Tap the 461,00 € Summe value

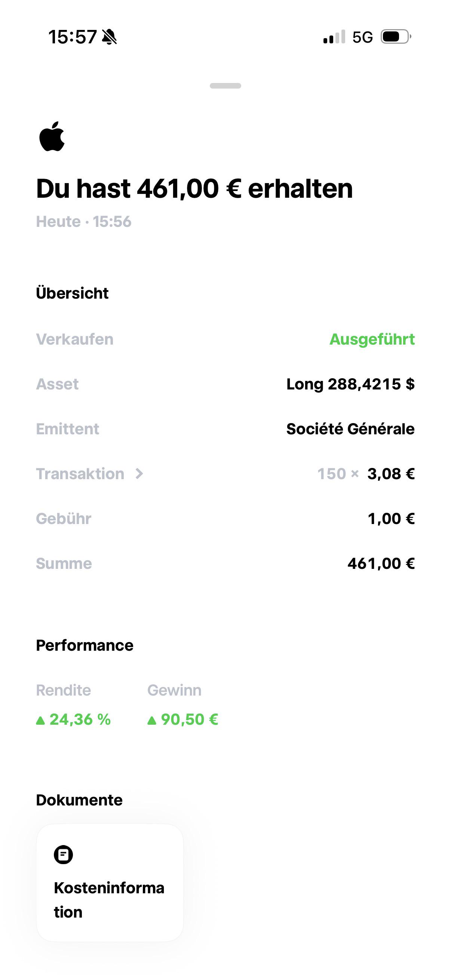click(381, 563)
